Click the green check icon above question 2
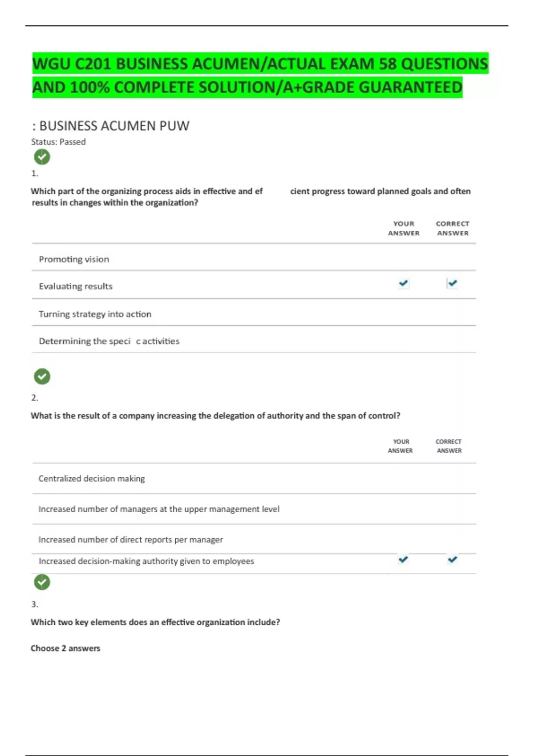This screenshot has height=756, width=534. (42, 377)
